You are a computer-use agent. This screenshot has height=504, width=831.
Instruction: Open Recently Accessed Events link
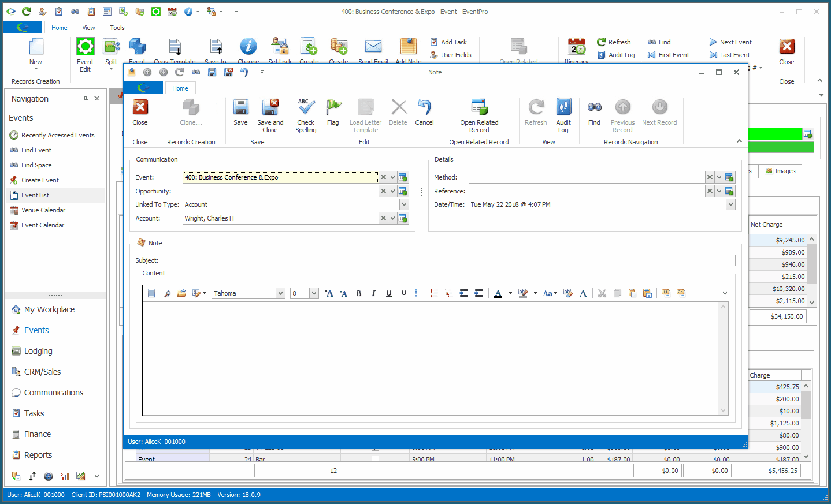[x=58, y=135]
